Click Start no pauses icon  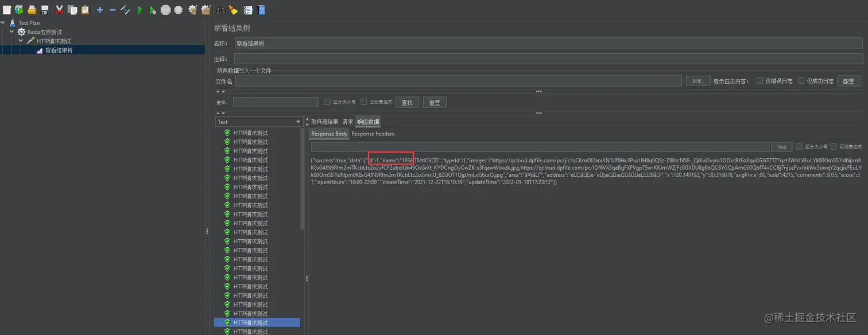153,10
